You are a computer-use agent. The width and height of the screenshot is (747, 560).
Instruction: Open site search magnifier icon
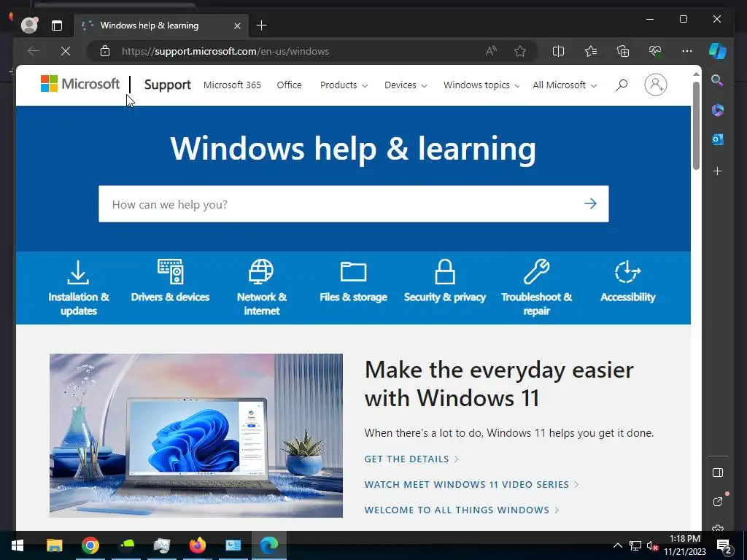coord(622,85)
